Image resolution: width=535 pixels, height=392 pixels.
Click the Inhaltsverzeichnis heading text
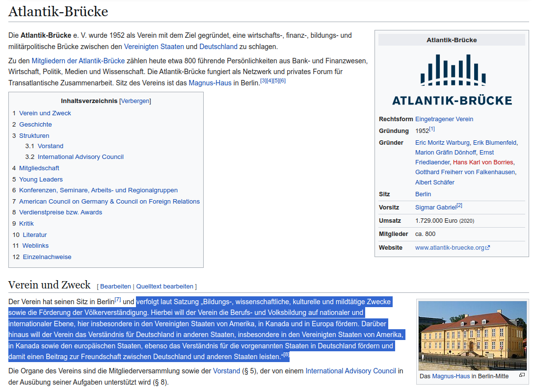tap(89, 101)
